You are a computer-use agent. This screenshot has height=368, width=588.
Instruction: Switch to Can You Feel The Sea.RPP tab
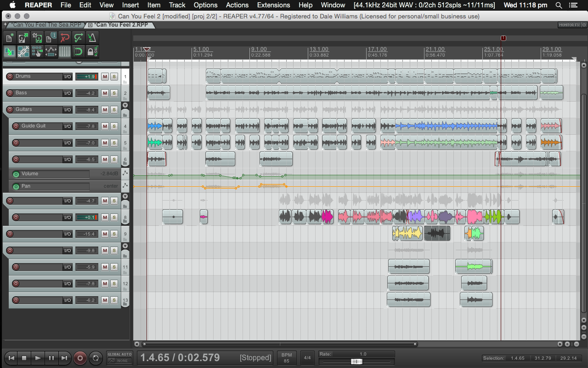(46, 25)
